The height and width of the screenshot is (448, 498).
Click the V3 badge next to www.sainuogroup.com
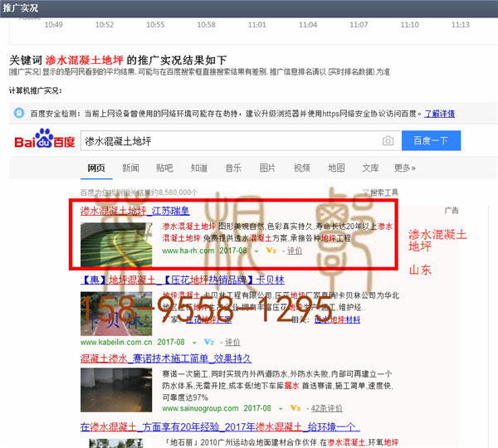point(295,408)
